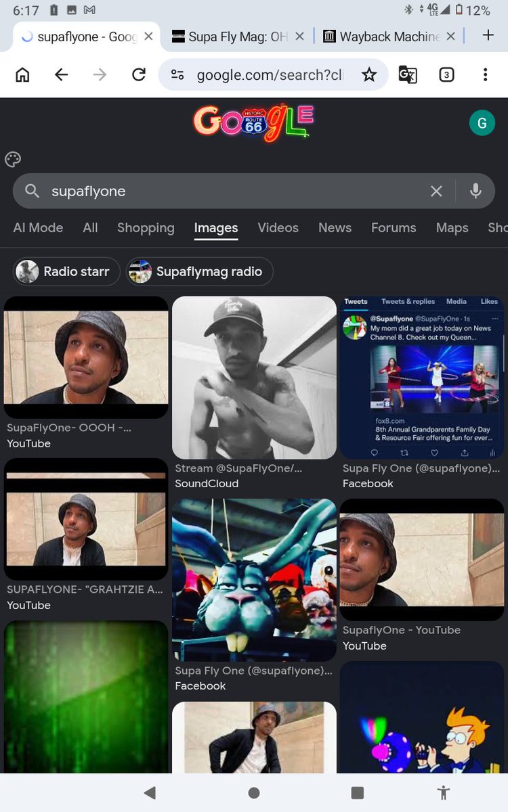508x812 pixels.
Task: Switch to Supa Fly Mag tab
Action: click(230, 37)
